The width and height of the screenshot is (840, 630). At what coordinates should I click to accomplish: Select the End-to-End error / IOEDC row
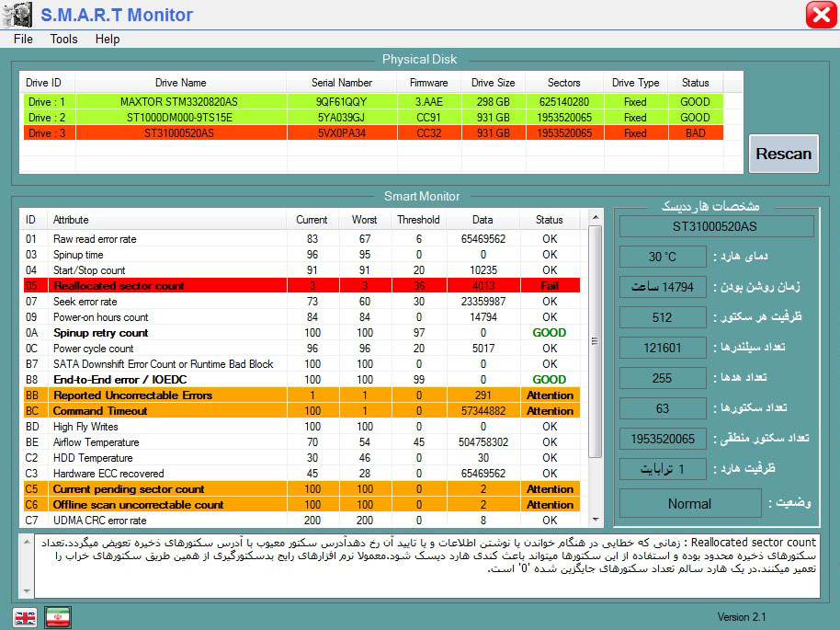301,380
